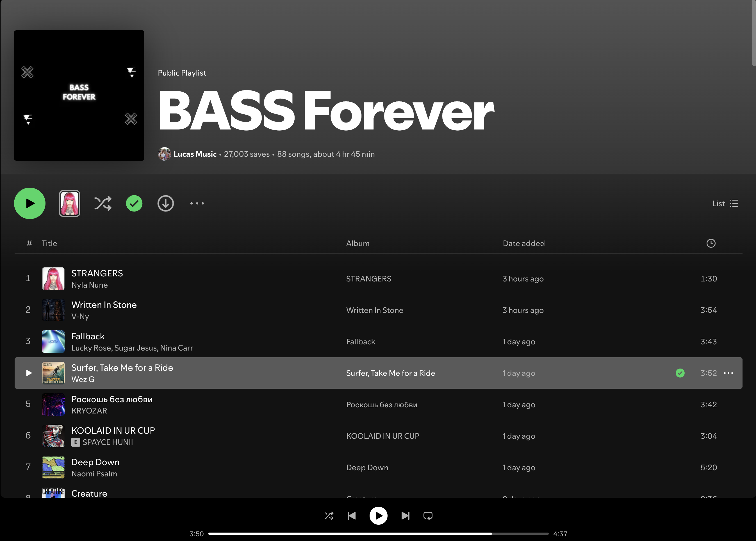Open artist V-Ny

pyautogui.click(x=80, y=317)
